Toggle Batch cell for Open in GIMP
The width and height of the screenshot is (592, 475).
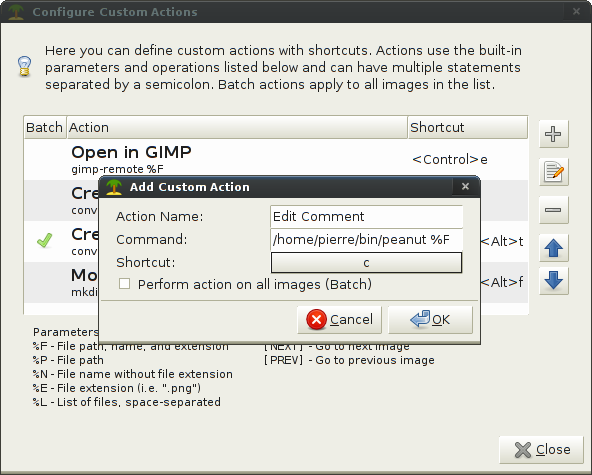pyautogui.click(x=45, y=159)
